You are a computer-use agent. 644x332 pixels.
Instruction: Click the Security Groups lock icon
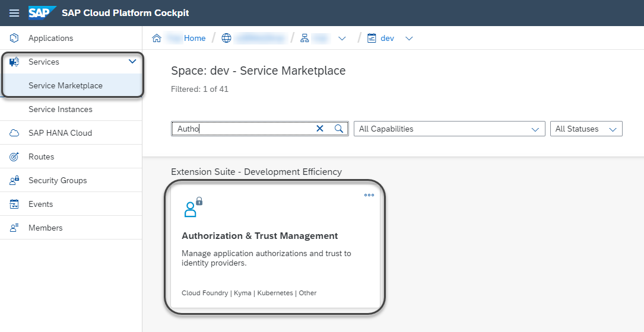(14, 181)
